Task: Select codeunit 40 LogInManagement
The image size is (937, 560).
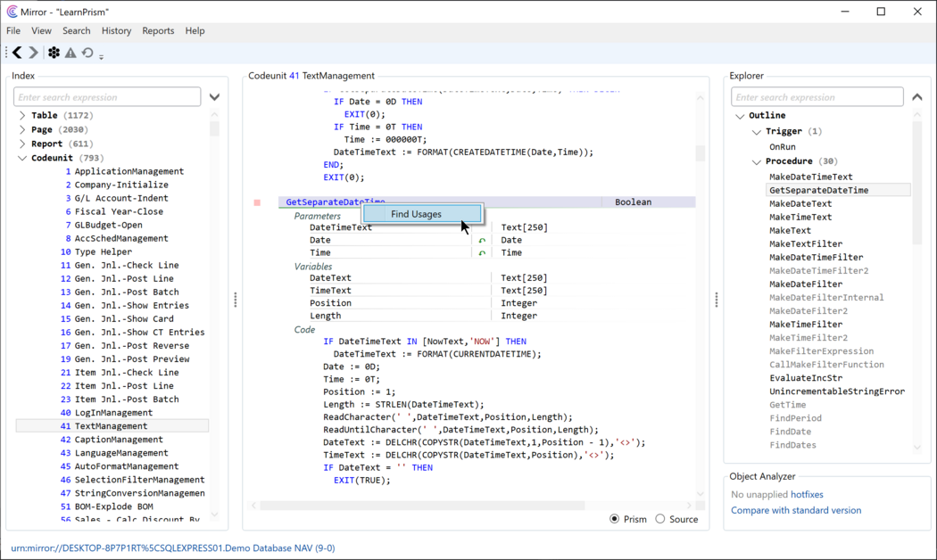Action: [112, 413]
